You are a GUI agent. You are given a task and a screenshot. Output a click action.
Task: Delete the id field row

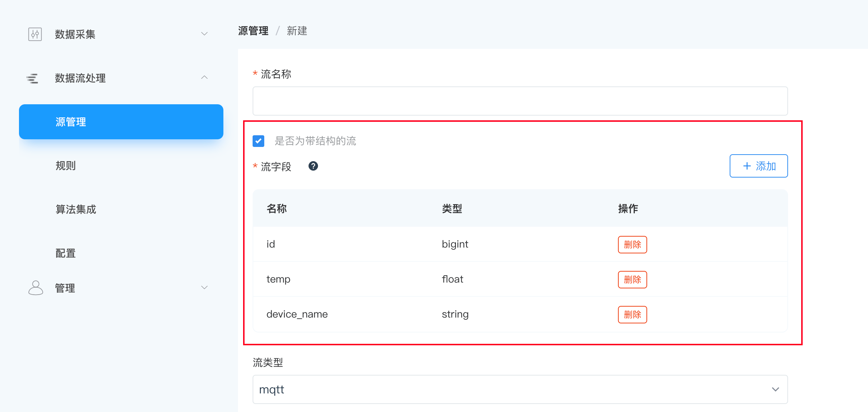(632, 245)
